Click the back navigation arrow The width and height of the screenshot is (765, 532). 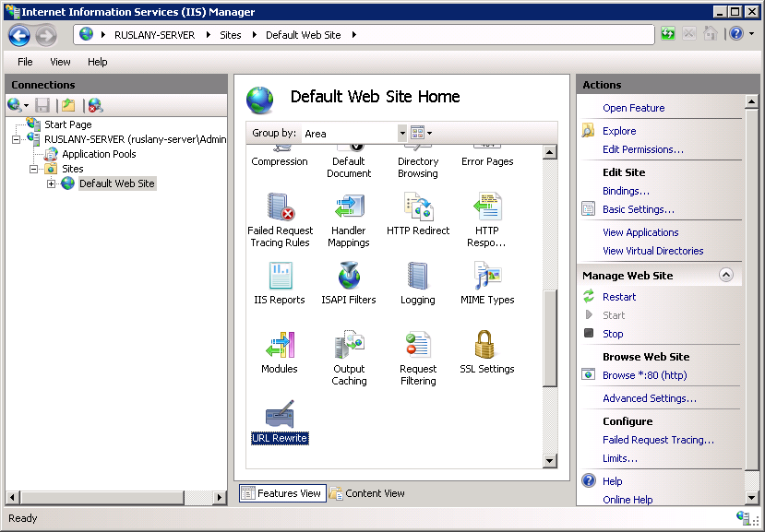coord(18,35)
